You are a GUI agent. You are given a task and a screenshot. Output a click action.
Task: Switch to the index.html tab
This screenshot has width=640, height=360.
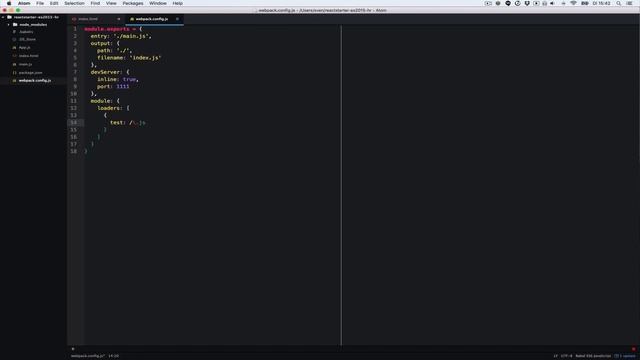[x=96, y=19]
